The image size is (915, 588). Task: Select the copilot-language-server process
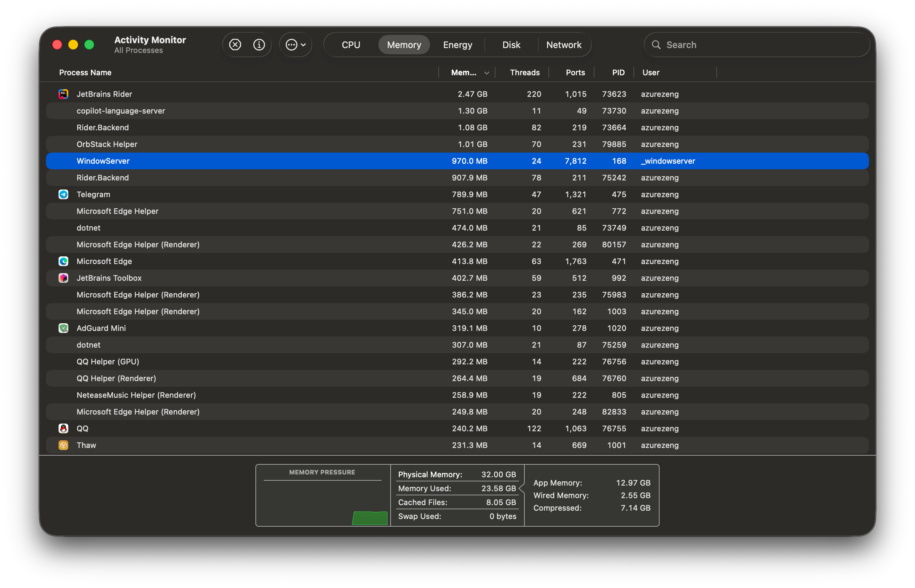[x=457, y=111]
